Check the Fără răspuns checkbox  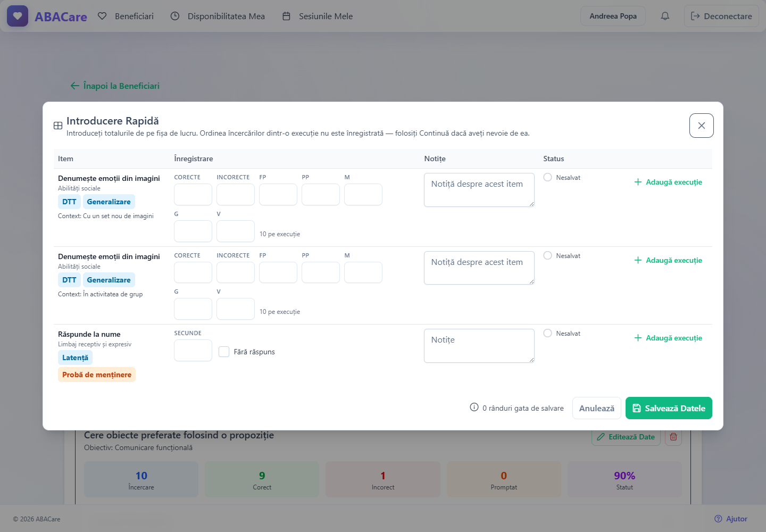pyautogui.click(x=224, y=352)
